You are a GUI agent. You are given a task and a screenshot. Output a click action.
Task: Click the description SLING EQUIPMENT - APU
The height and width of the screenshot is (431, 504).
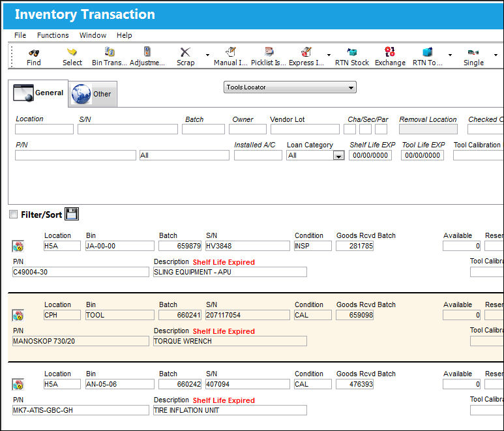pos(230,272)
